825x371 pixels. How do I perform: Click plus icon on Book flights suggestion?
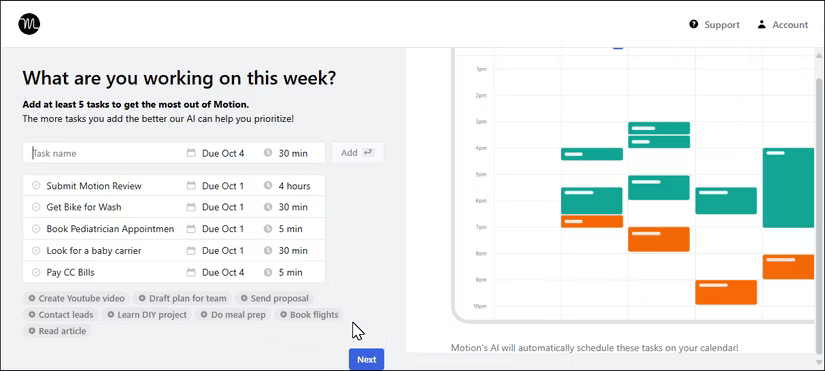(x=284, y=315)
